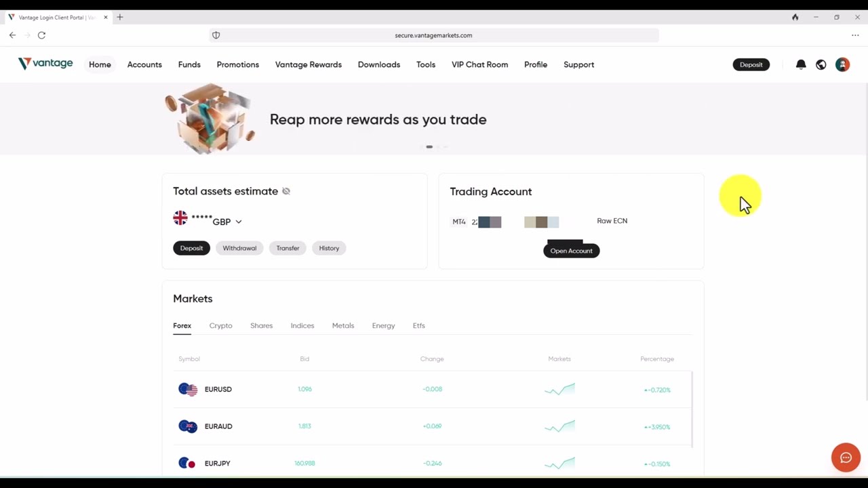Open the Downloads menu

tap(379, 64)
